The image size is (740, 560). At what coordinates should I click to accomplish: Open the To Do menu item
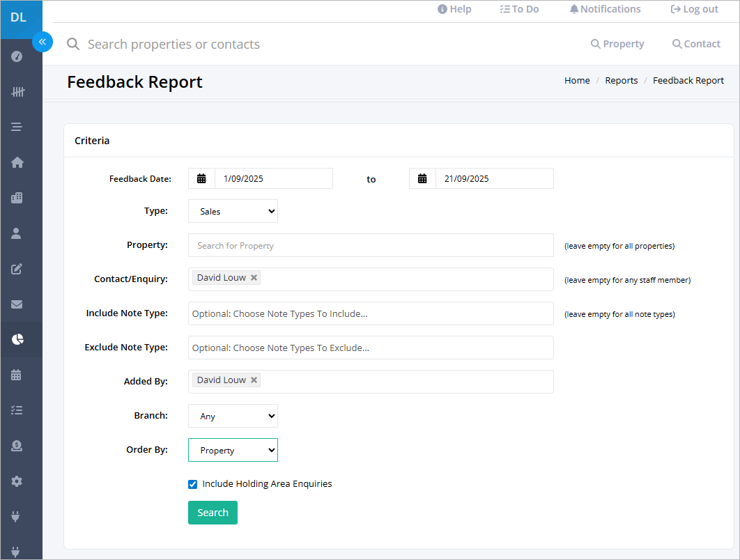(519, 9)
